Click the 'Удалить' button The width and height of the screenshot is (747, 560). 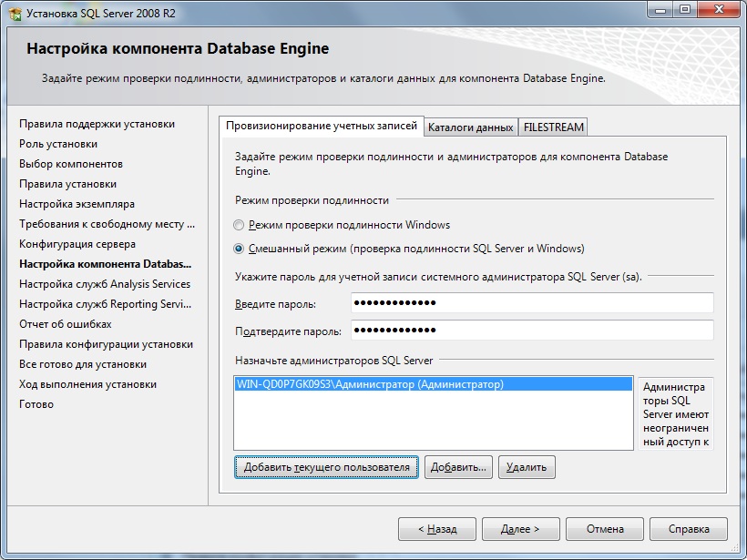(x=527, y=467)
